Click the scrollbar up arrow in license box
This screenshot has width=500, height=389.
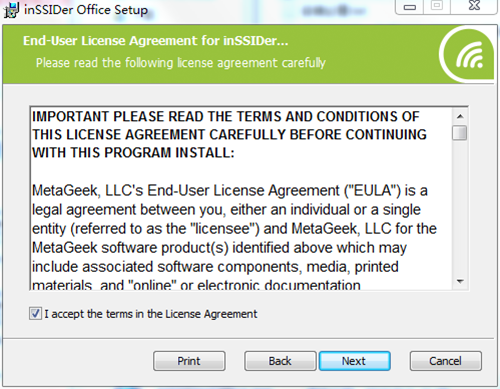tap(460, 116)
